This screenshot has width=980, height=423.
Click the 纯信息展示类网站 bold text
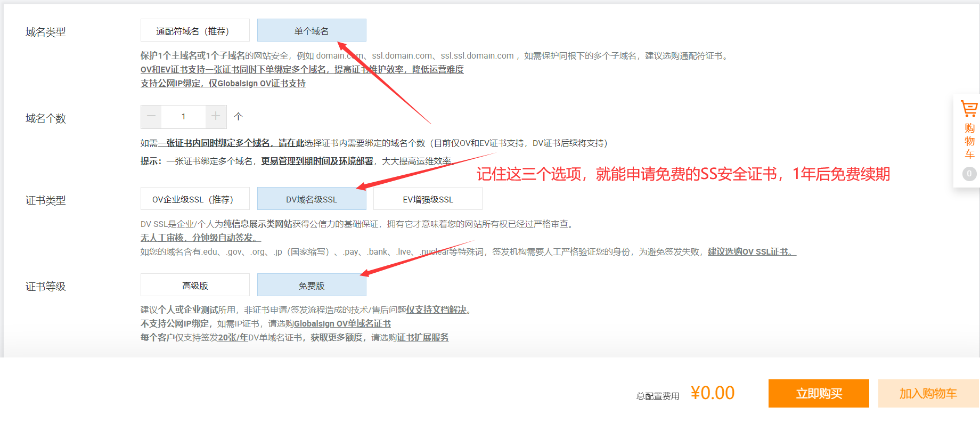[x=258, y=224]
